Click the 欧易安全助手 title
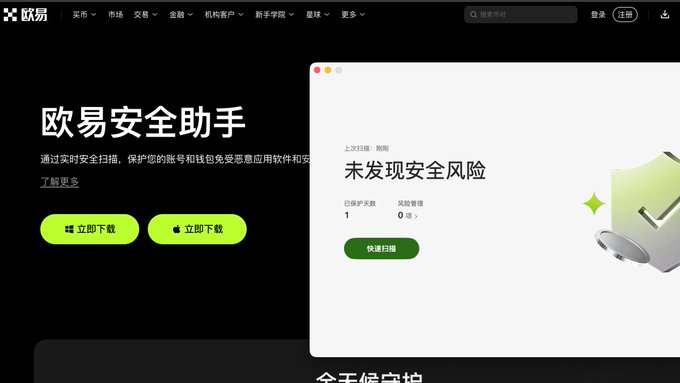Viewport: 680px width, 383px height. 143,122
